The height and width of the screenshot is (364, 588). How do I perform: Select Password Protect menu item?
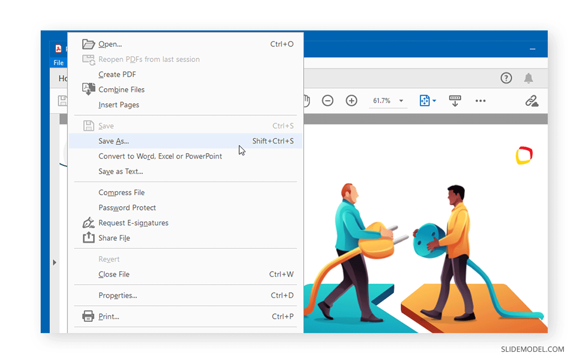(x=185, y=208)
